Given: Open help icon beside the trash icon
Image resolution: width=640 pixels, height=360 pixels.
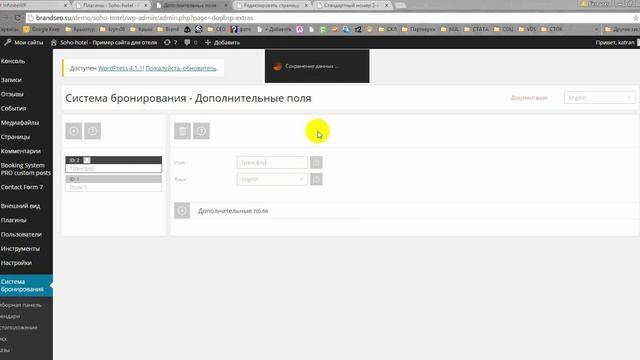Looking at the screenshot, I should (x=201, y=131).
